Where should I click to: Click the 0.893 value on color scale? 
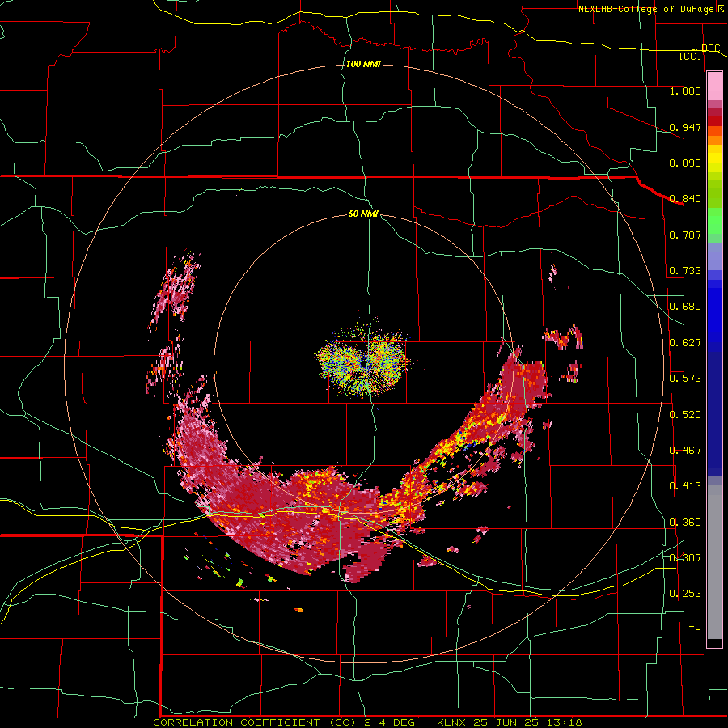pos(685,163)
